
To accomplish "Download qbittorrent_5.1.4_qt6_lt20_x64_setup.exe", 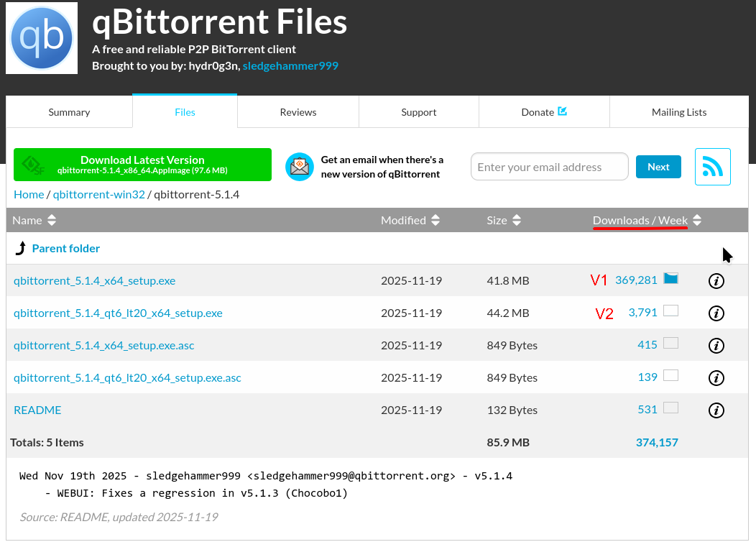I will (x=118, y=313).
